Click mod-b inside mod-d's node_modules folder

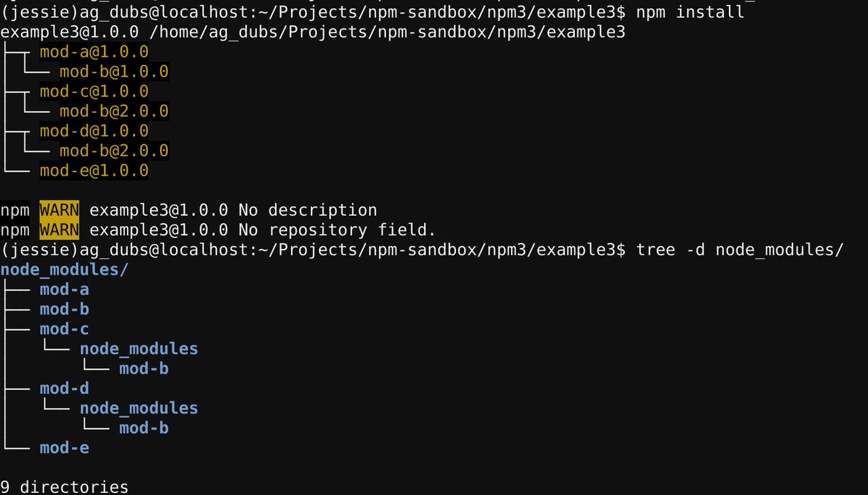tap(144, 428)
